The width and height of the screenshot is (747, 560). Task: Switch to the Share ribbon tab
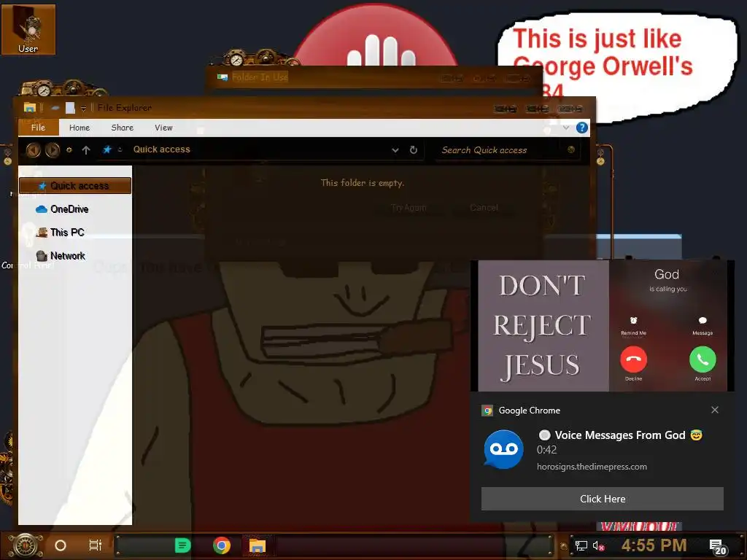[x=122, y=128]
